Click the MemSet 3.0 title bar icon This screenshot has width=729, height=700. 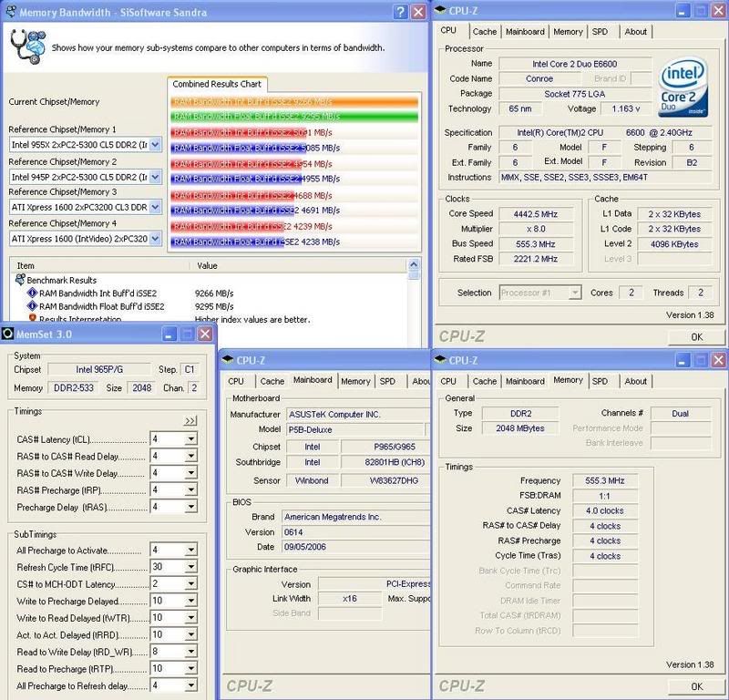point(8,335)
